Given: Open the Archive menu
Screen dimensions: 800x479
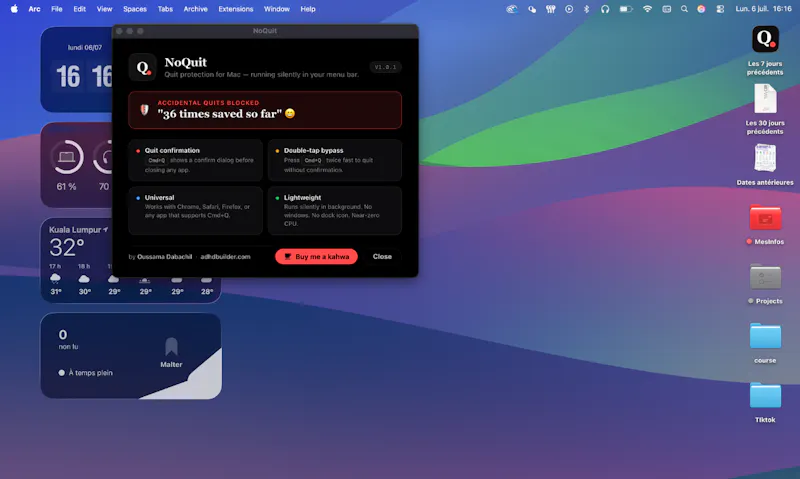Looking at the screenshot, I should click(x=195, y=9).
